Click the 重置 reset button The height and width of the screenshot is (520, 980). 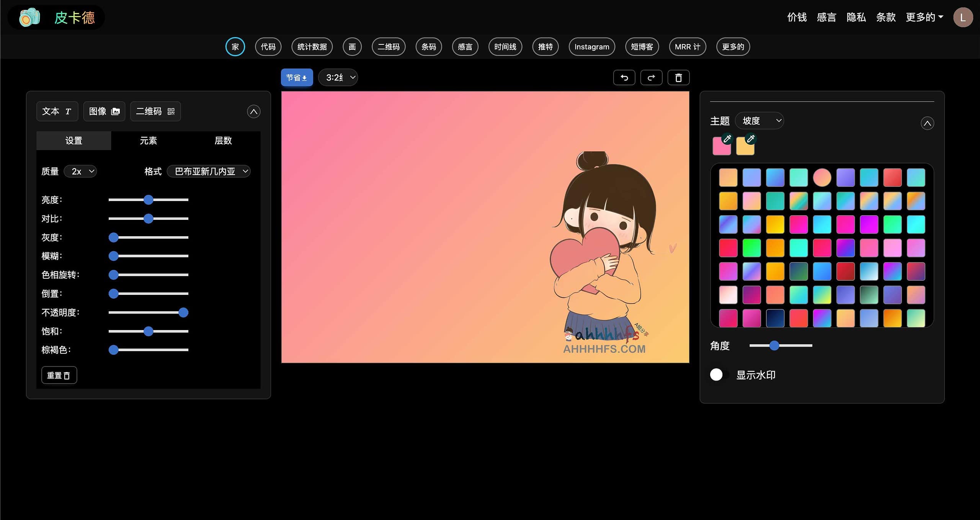pyautogui.click(x=59, y=375)
